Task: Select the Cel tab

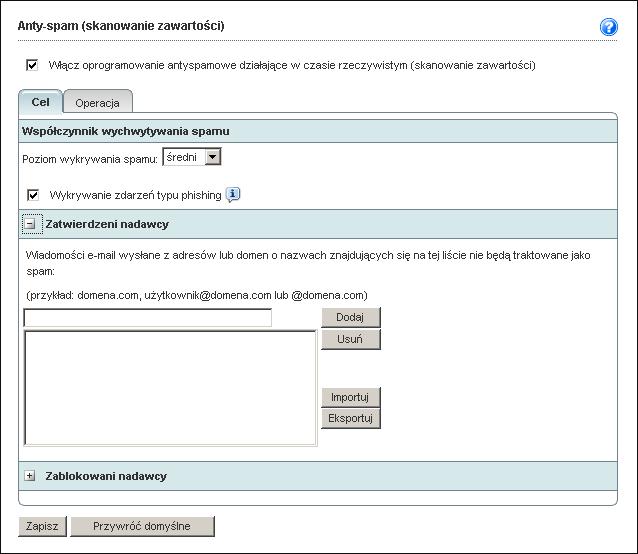Action: 40,102
